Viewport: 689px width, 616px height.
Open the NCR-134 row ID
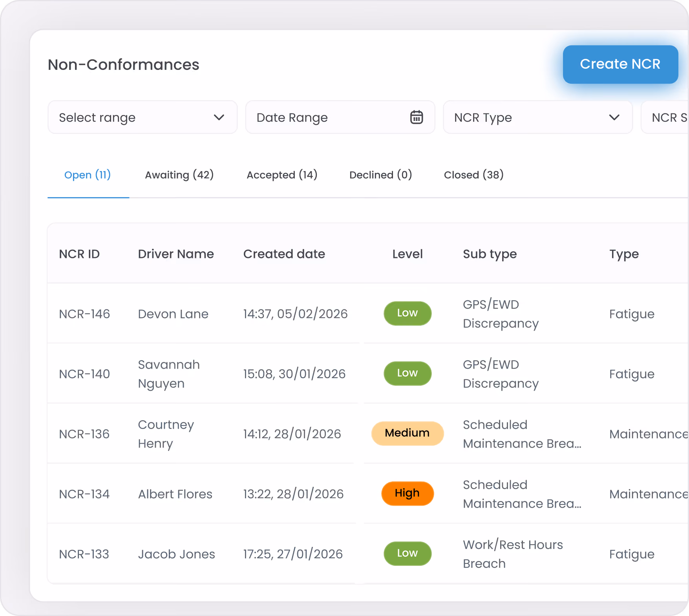[84, 494]
